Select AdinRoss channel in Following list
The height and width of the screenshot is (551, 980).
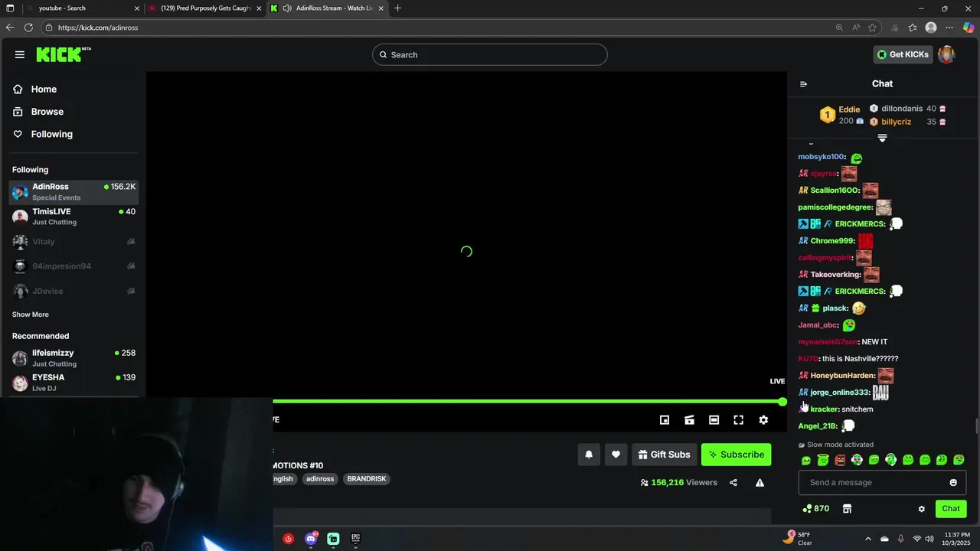(73, 191)
